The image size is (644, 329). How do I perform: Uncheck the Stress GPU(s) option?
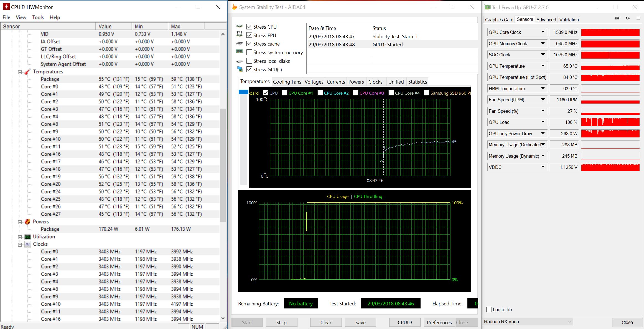point(249,69)
